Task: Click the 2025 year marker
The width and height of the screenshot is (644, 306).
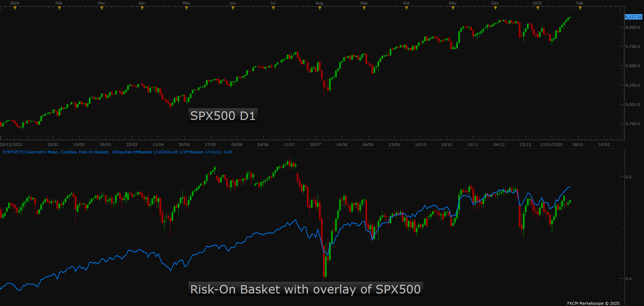Action: (x=538, y=8)
